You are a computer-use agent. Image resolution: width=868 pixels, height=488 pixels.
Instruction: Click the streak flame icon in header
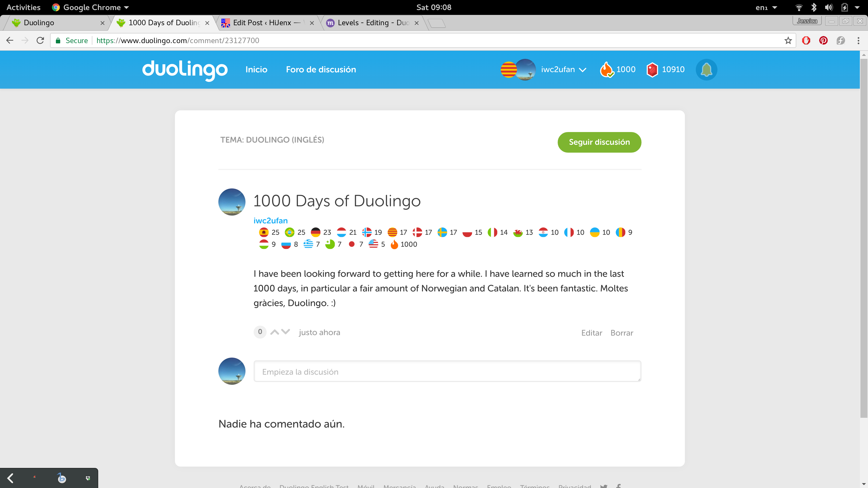coord(606,70)
